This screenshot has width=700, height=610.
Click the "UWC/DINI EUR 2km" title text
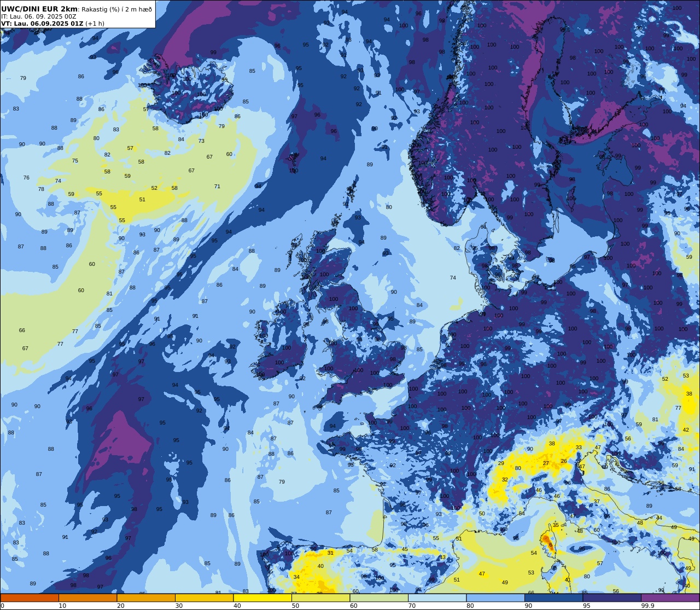[39, 9]
